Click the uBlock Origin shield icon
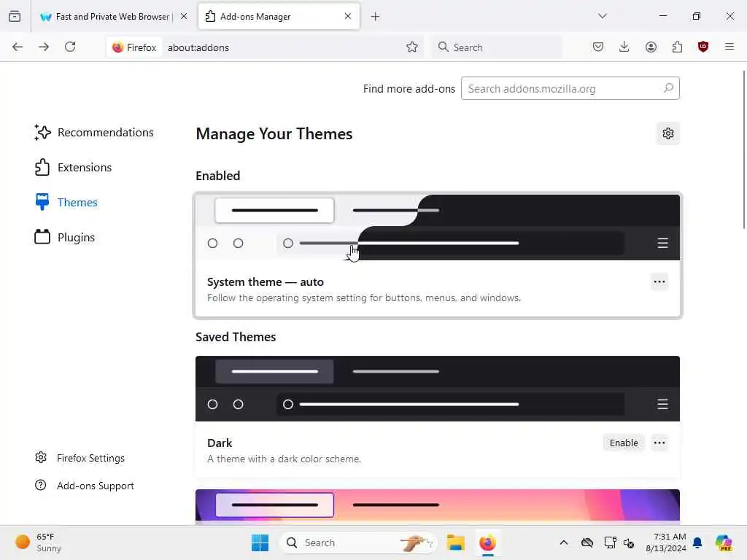The width and height of the screenshot is (747, 560). point(703,47)
